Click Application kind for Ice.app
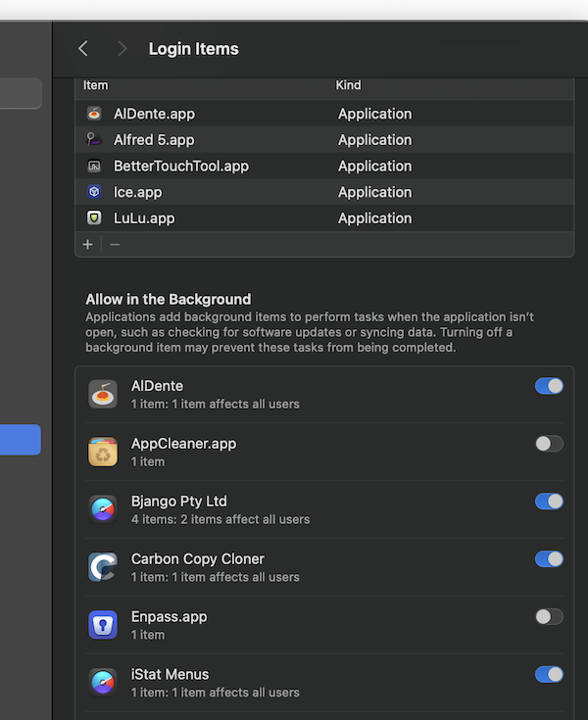Screen dimensions: 588x720 click(x=374, y=192)
